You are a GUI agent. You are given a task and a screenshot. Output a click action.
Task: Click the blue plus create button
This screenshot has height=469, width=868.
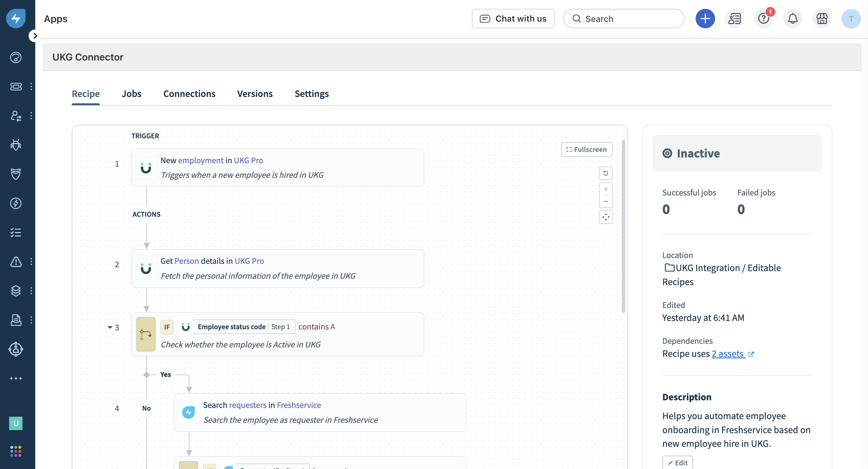click(x=705, y=19)
